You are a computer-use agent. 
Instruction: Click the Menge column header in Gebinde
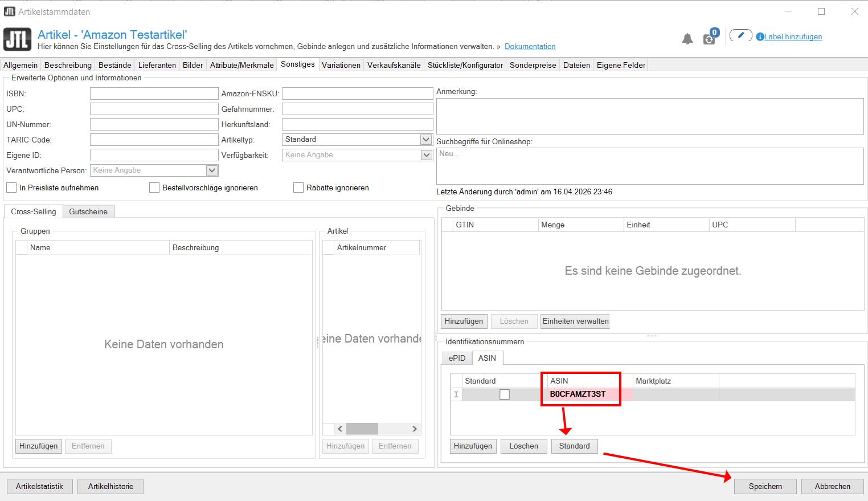pyautogui.click(x=581, y=225)
